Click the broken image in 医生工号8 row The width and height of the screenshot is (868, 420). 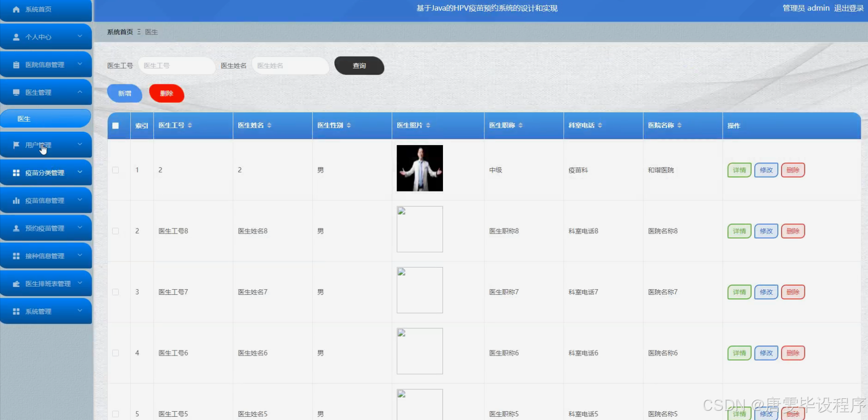[x=420, y=229]
